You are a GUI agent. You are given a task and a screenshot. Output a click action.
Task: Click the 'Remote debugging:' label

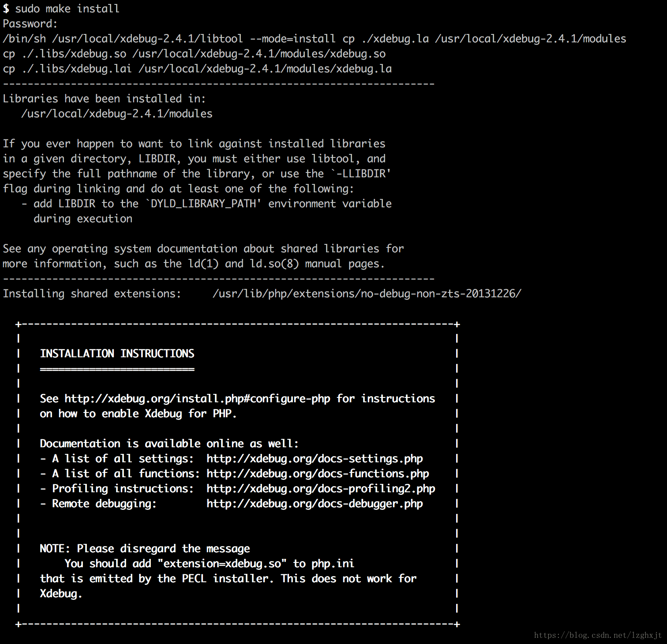[x=104, y=504]
